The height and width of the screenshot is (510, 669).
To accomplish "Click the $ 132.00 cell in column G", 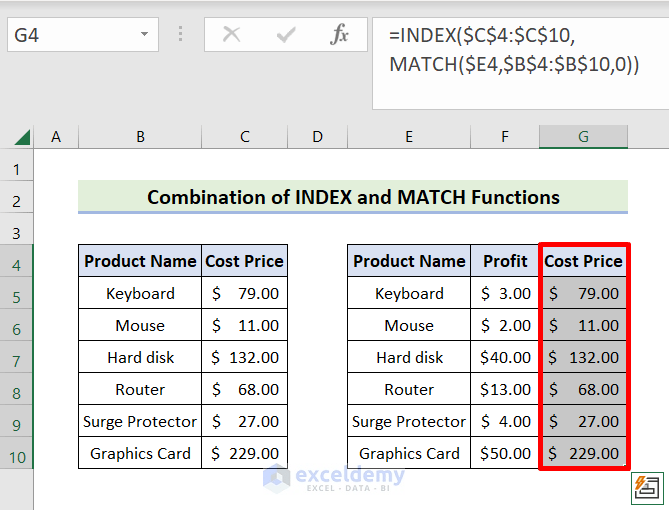I will tap(583, 357).
